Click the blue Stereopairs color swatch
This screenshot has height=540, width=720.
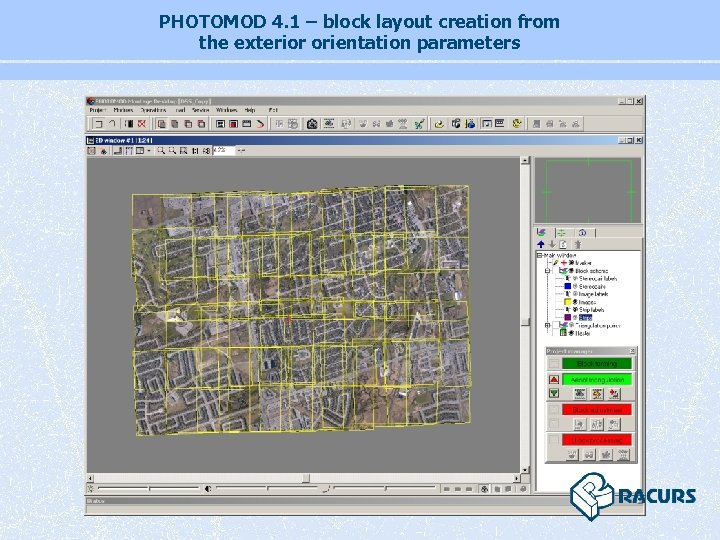pos(568,287)
